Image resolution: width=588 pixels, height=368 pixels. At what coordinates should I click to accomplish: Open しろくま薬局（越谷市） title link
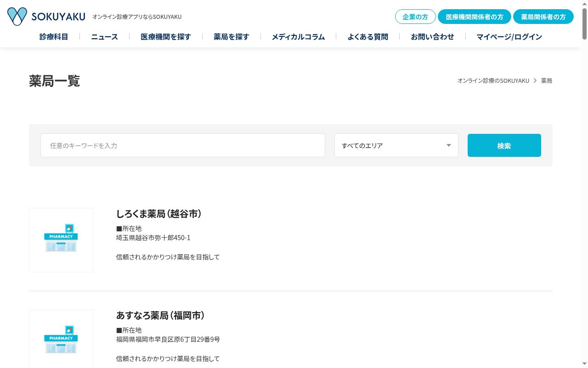click(159, 214)
